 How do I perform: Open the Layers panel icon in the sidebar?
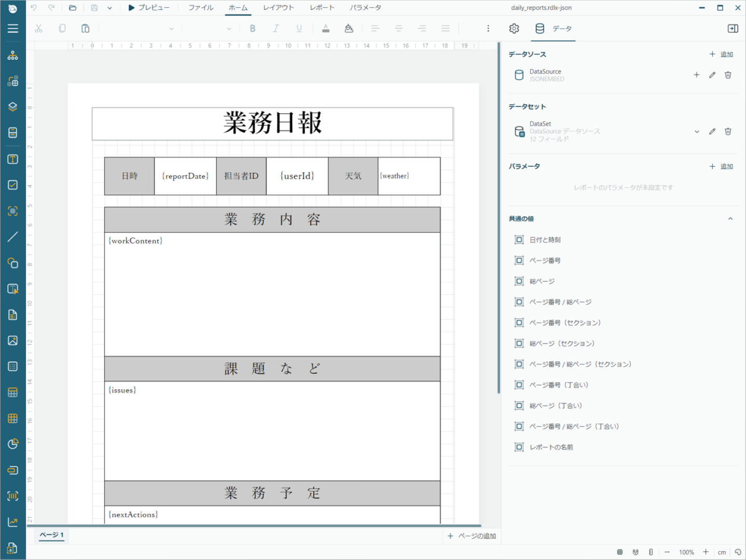click(12, 107)
